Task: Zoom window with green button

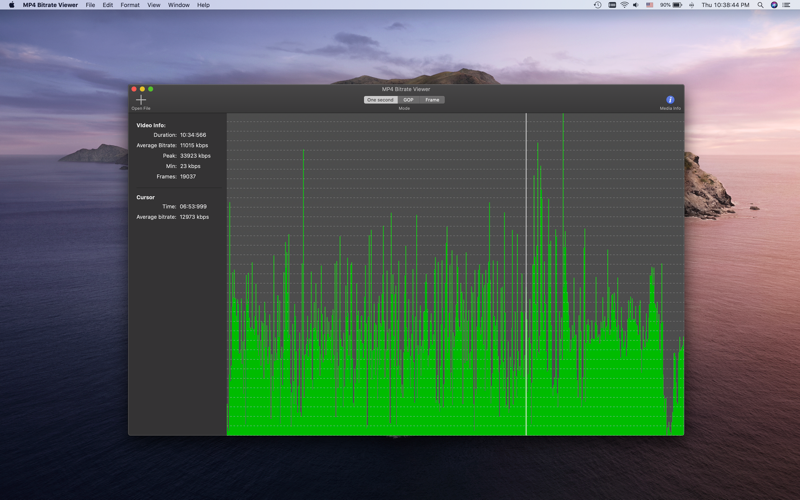Action: [151, 89]
